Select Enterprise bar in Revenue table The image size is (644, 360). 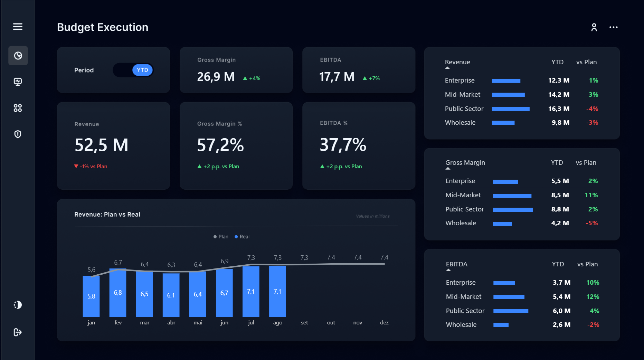506,81
